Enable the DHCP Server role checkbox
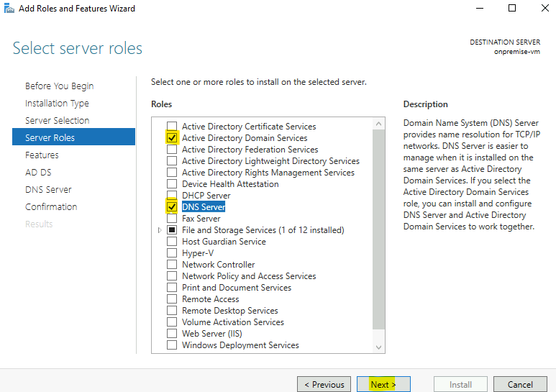Image resolution: width=556 pixels, height=392 pixels. (x=172, y=196)
